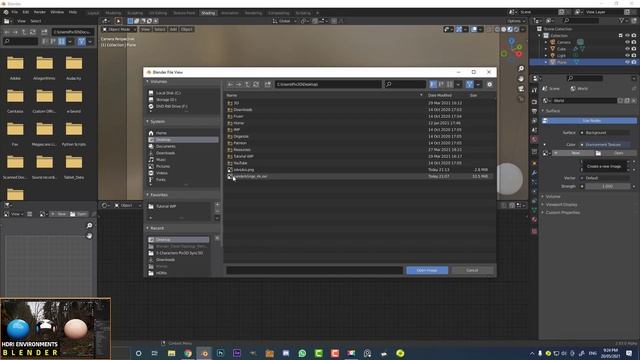
Task: Click the Open Image button
Action: click(427, 270)
